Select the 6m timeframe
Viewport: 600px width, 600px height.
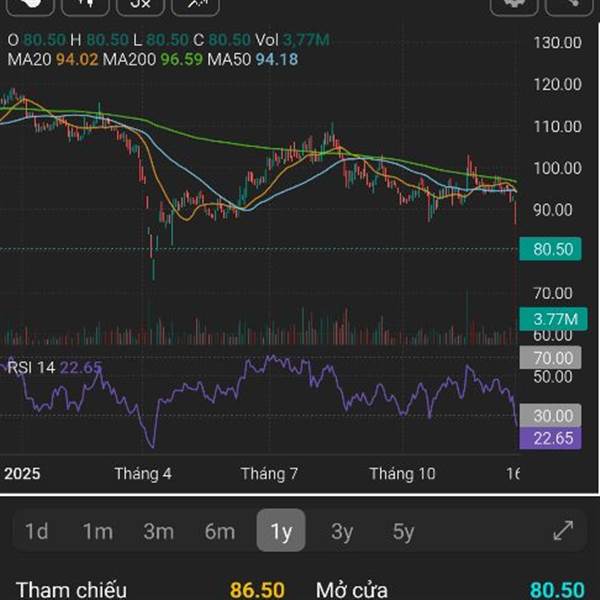(220, 531)
